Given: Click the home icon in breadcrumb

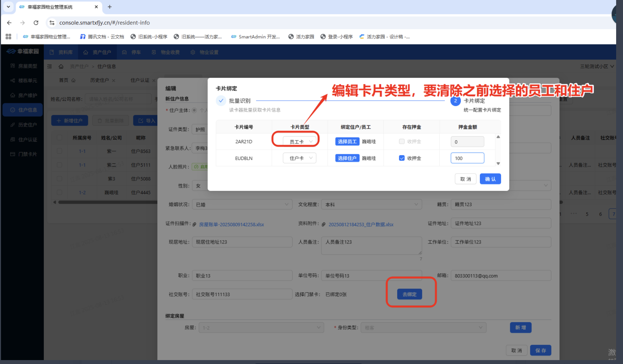Looking at the screenshot, I should coord(61,66).
